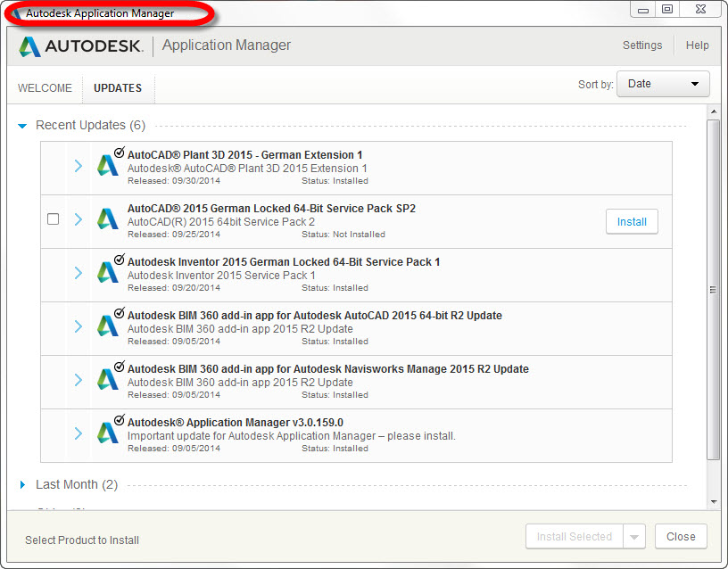Expand the Last Month section

(22, 484)
